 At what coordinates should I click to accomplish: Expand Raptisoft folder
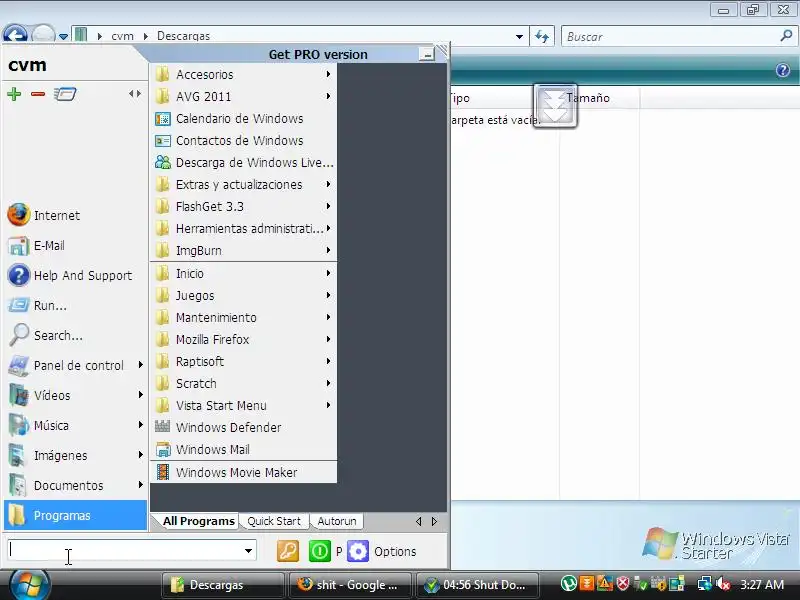coord(243,361)
